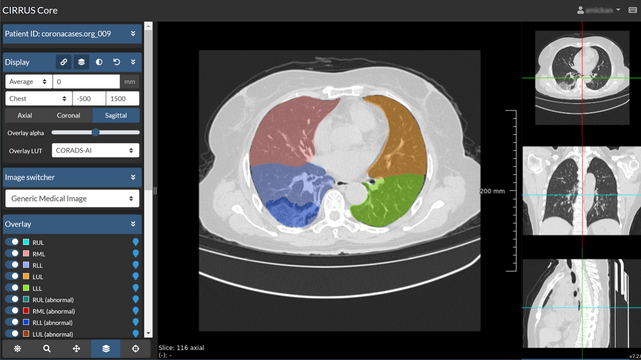Click the contrast half-circle icon in Display
The height and width of the screenshot is (360, 641).
(x=99, y=62)
